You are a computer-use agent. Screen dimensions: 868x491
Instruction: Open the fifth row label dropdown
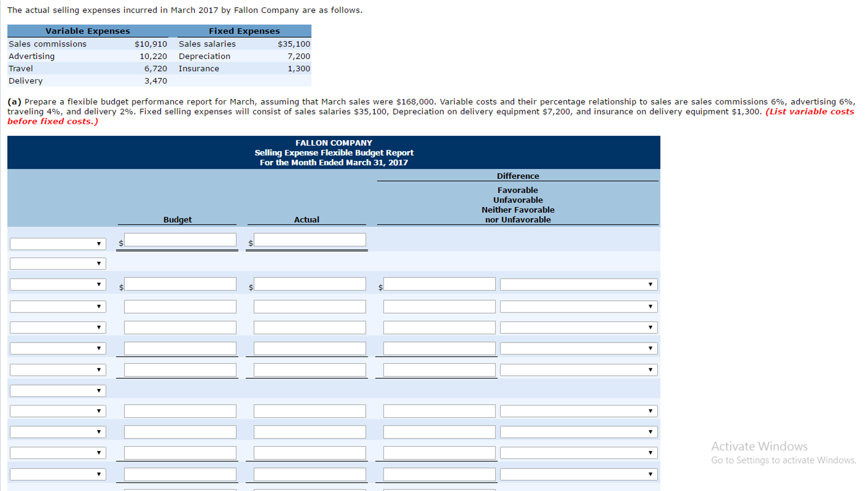click(58, 327)
